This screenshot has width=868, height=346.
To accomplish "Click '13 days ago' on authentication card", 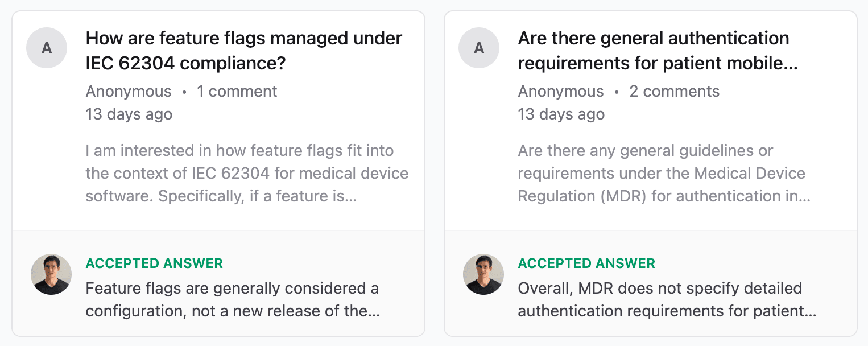I will (x=561, y=114).
